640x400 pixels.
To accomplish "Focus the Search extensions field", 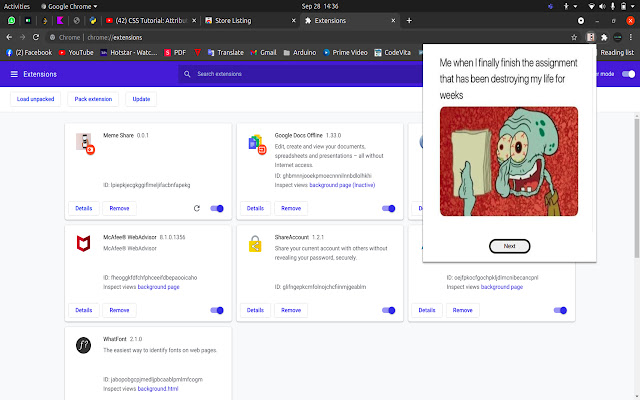I will coord(300,74).
